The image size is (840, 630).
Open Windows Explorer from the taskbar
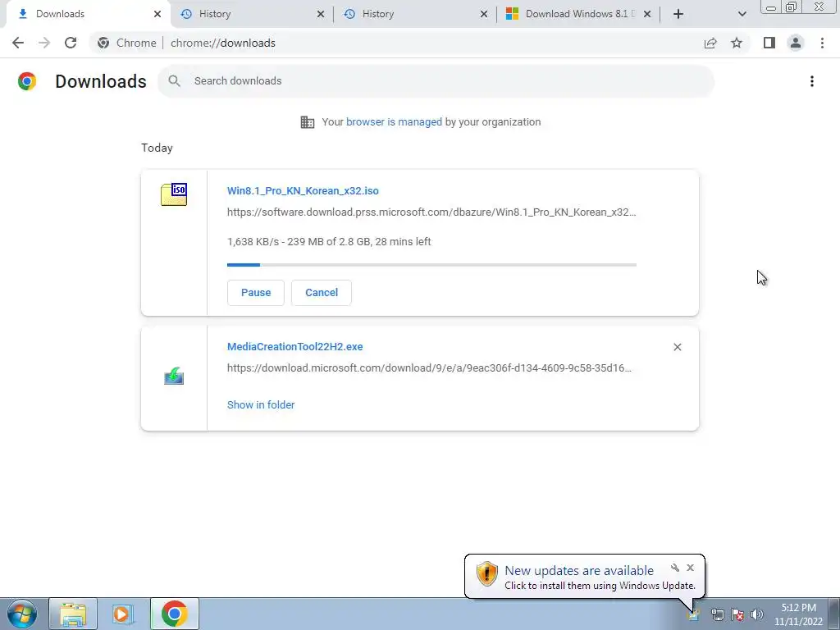pyautogui.click(x=73, y=614)
